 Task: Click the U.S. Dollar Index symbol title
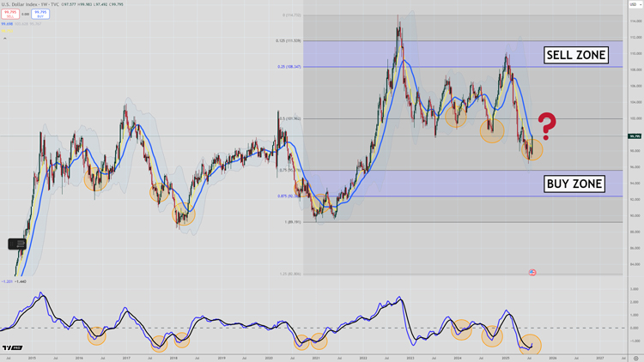pos(19,4)
